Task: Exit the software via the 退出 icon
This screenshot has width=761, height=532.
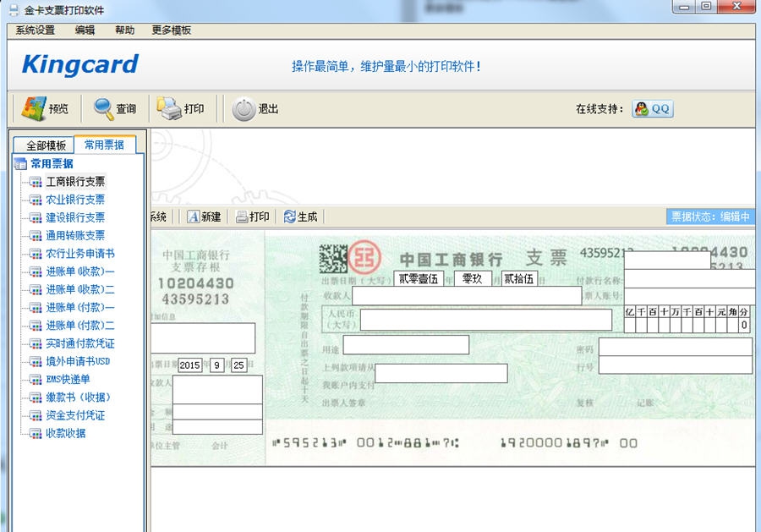Action: 254,108
